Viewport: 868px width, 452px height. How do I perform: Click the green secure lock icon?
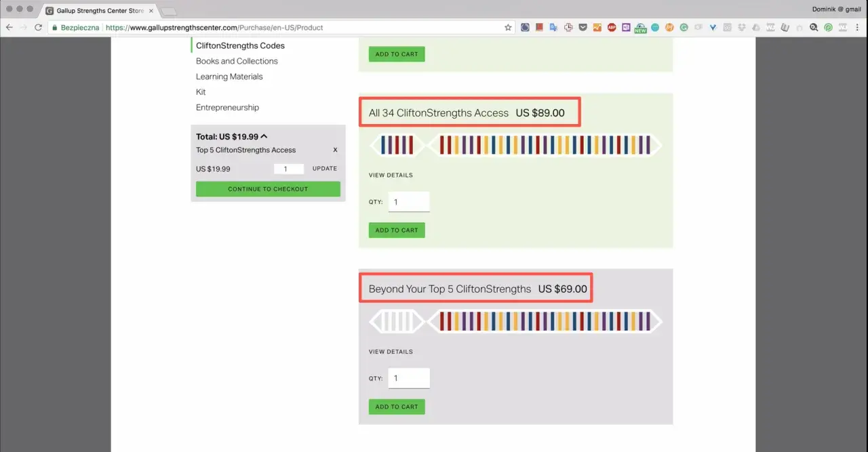click(54, 28)
